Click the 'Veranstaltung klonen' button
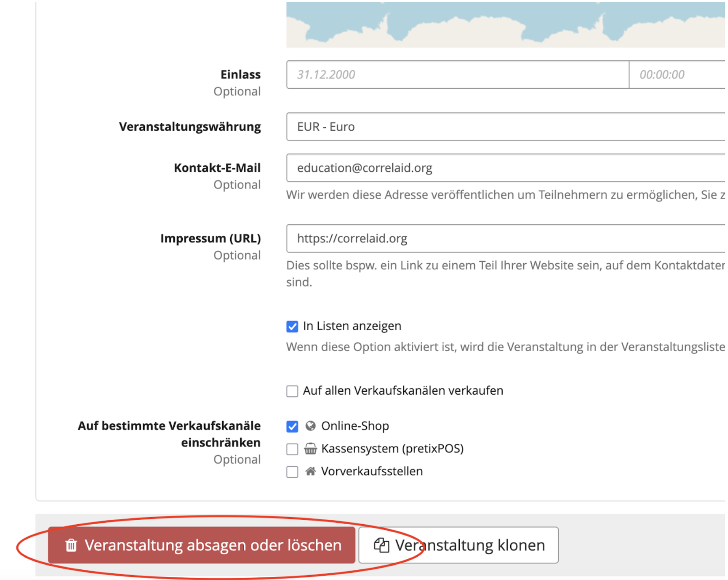This screenshot has width=728, height=580. click(458, 545)
